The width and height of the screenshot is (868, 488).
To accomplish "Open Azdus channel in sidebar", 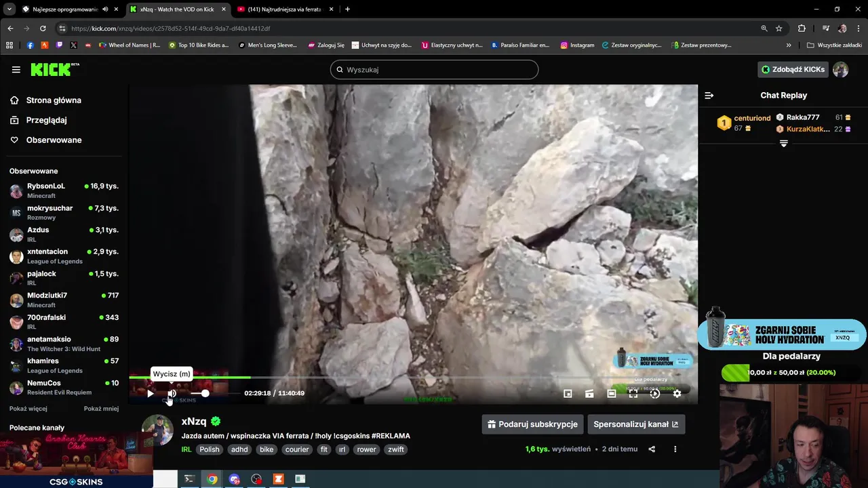I will coord(64,235).
